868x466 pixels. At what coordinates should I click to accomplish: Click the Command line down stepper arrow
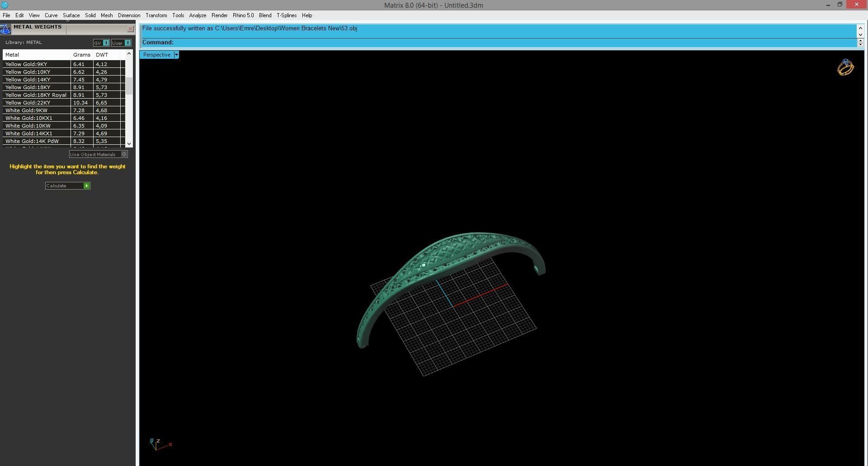pyautogui.click(x=860, y=44)
